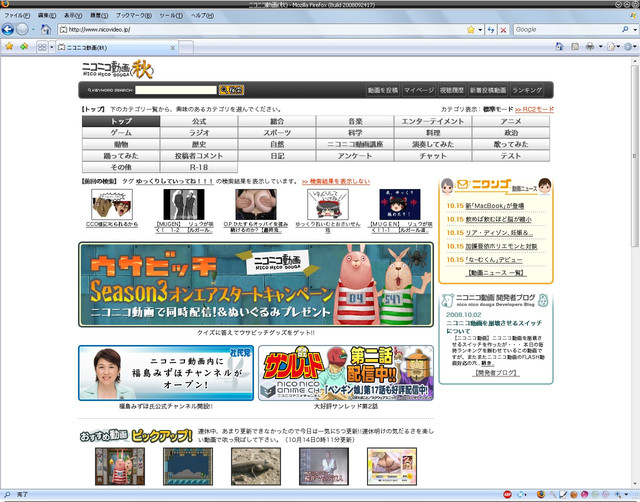The width and height of the screenshot is (640, 502).
Task: Open the ファイル(F) menu
Action: pos(17,16)
